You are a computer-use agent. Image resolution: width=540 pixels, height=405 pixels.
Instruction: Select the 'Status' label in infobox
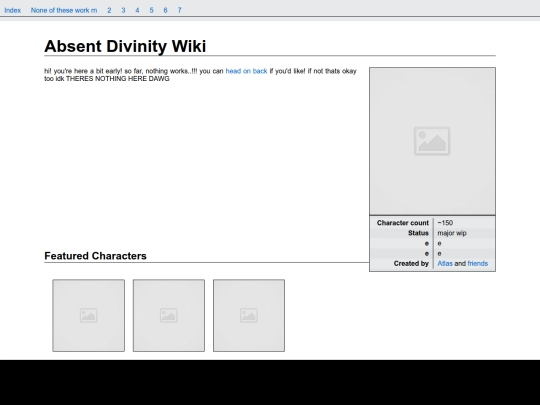coord(418,233)
